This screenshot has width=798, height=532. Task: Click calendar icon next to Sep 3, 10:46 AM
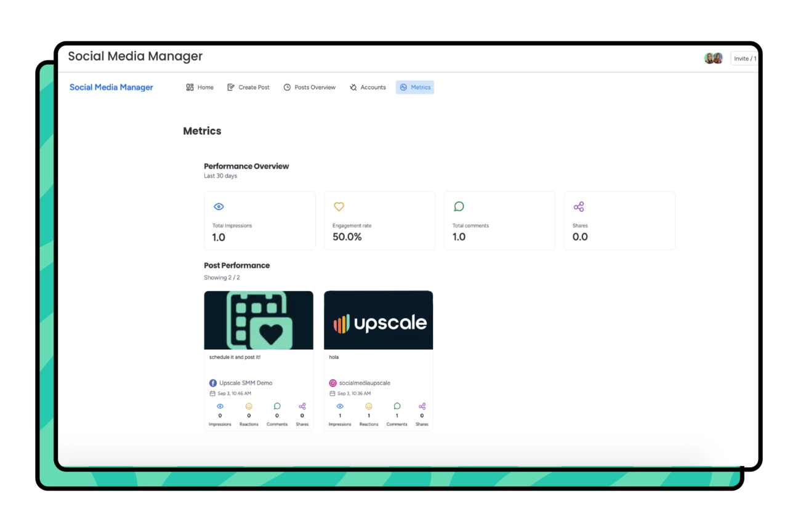click(212, 393)
